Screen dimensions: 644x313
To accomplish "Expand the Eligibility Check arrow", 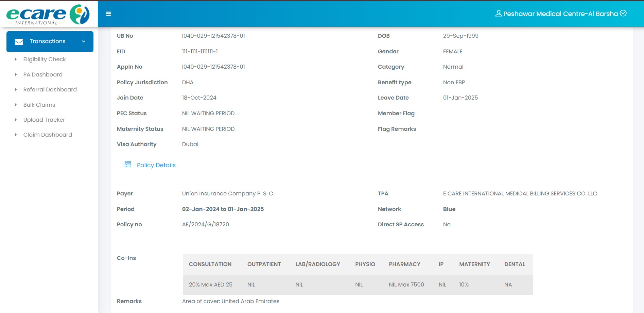I will [16, 59].
